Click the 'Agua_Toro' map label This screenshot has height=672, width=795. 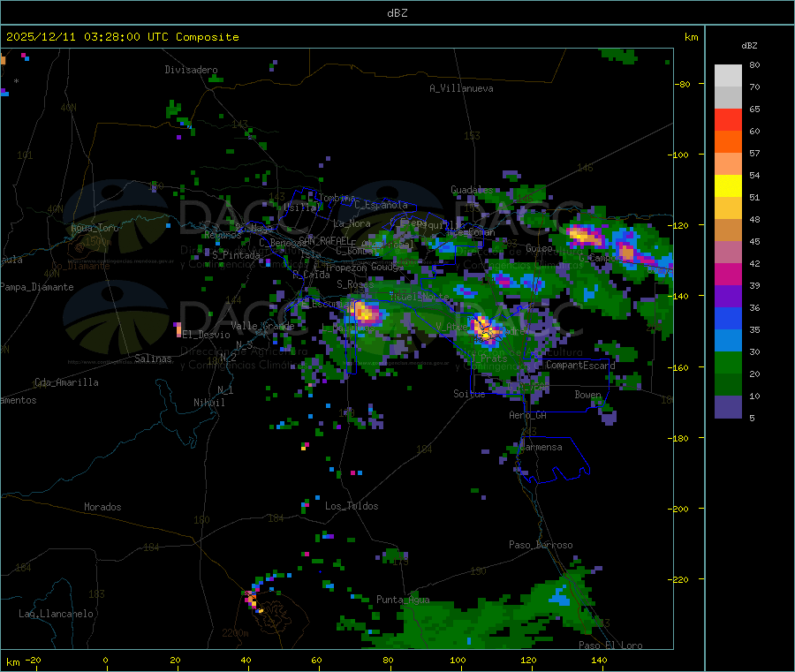tap(95, 228)
